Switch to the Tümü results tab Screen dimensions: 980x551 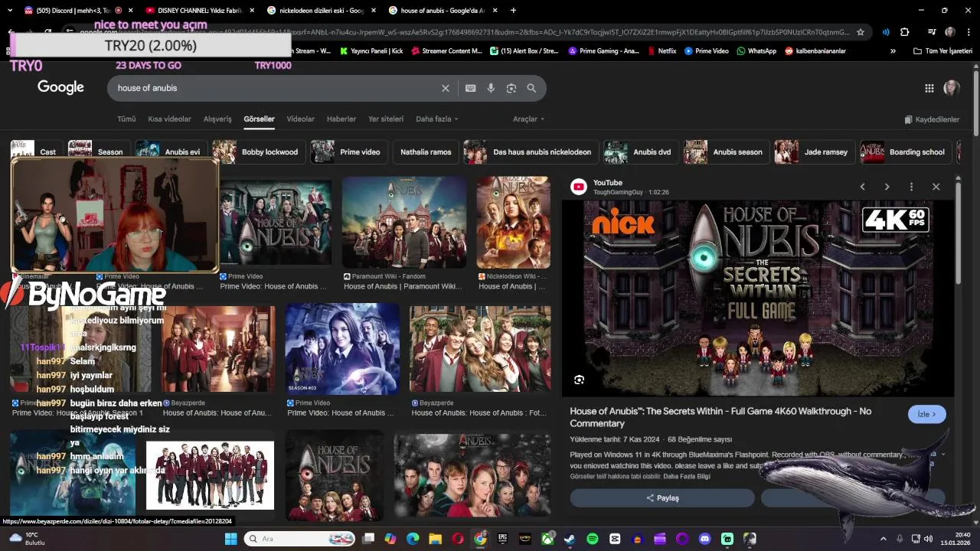tap(126, 119)
